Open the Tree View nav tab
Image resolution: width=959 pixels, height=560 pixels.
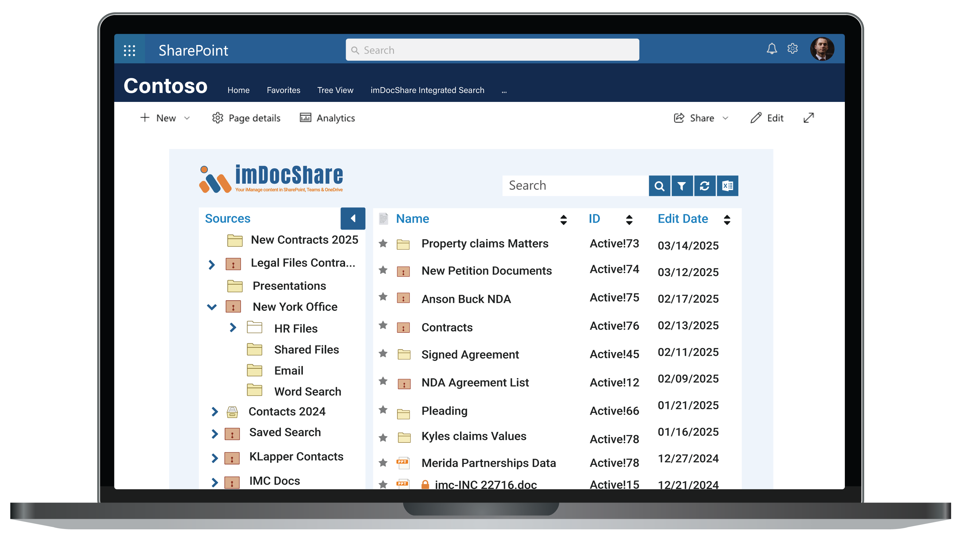(x=335, y=90)
